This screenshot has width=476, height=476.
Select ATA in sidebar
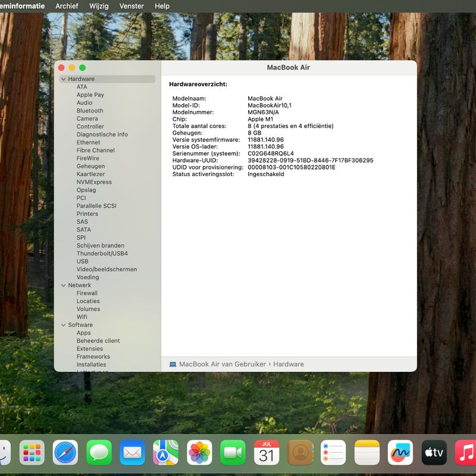coord(82,87)
